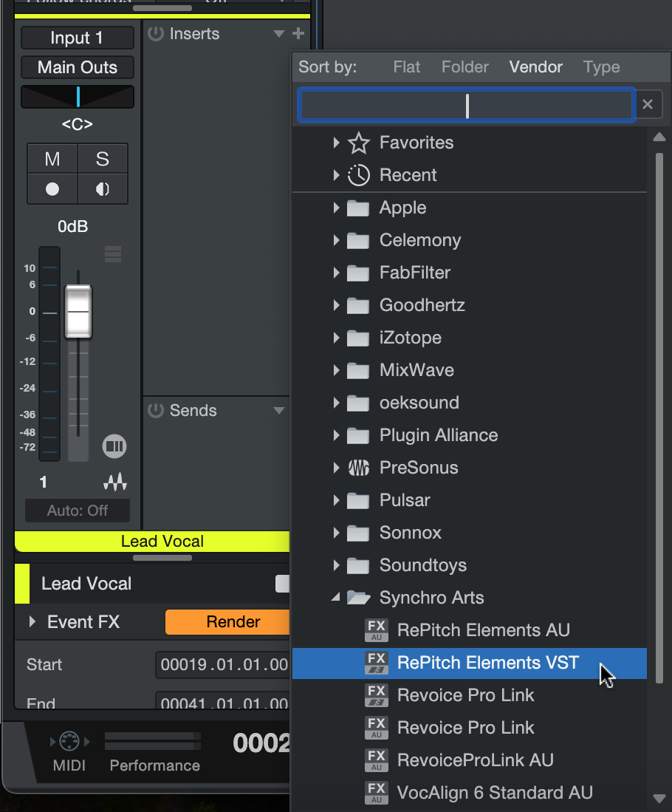Click the channel volume fader handle
This screenshot has width=672, height=812.
[78, 311]
